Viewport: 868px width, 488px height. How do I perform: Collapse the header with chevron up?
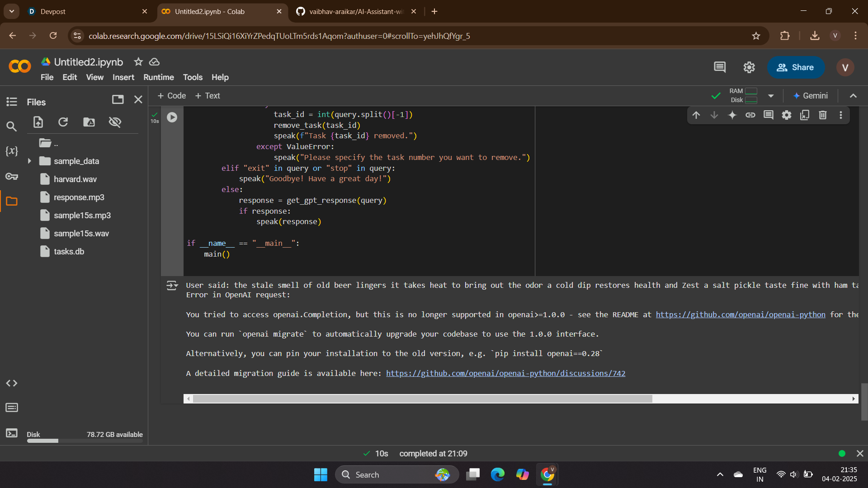tap(853, 96)
